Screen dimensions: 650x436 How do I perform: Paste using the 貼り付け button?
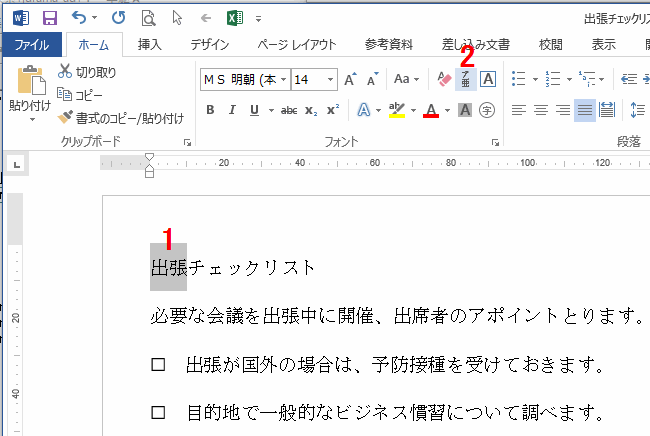tap(31, 88)
